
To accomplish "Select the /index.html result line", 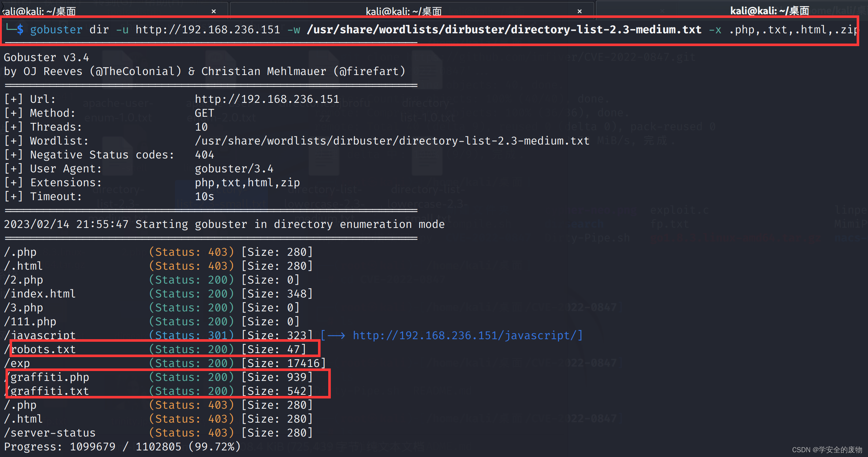I will point(158,293).
